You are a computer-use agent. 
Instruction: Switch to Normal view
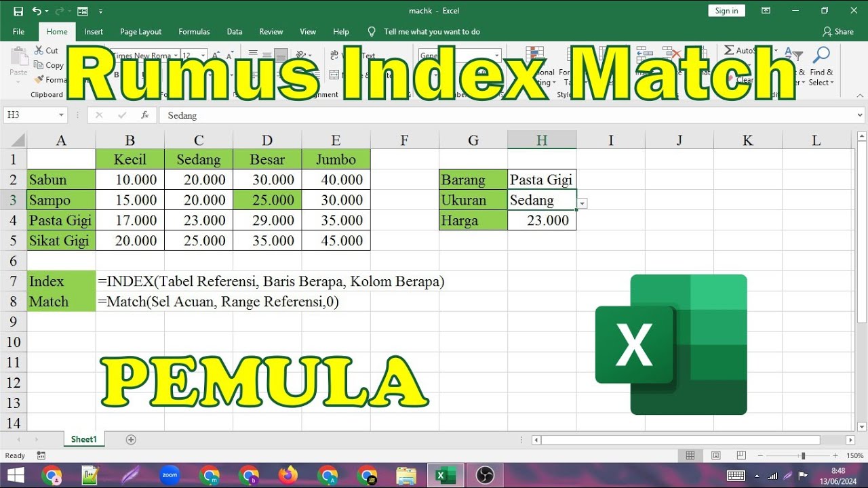coord(690,455)
